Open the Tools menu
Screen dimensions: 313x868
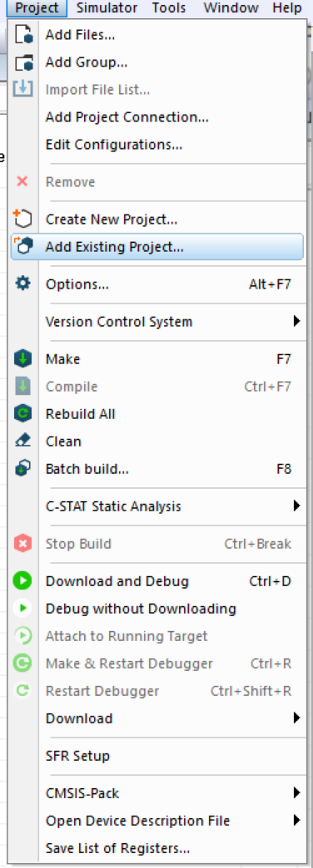[169, 7]
